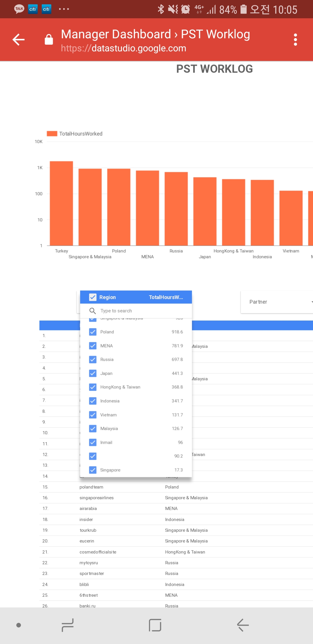Screen dimensions: 313x644
Task: Deselect the Vietnam checkbox
Action: [93, 415]
